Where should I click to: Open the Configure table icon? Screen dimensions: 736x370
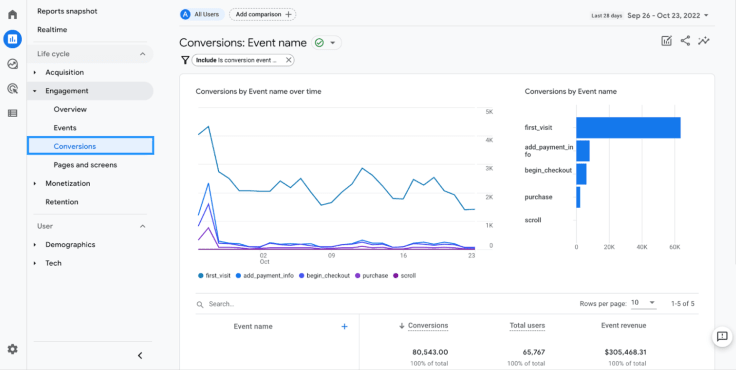pos(13,113)
